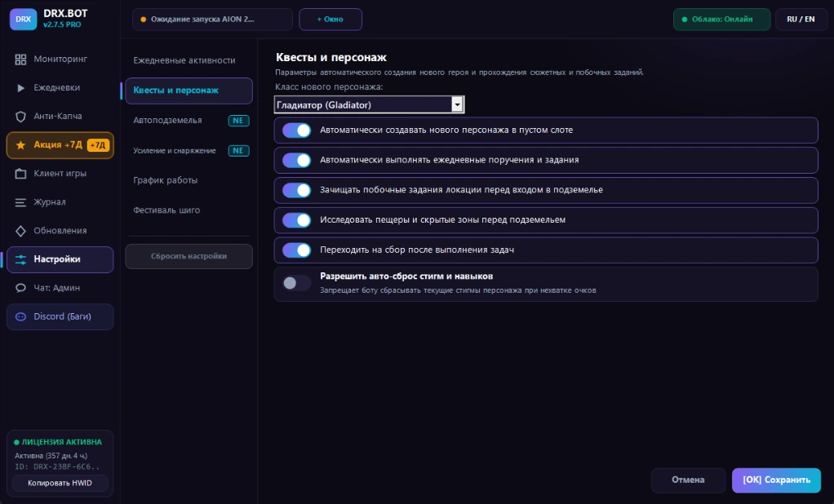Click Облако: Онлайн status indicator
The width and height of the screenshot is (834, 504).
[x=721, y=19]
